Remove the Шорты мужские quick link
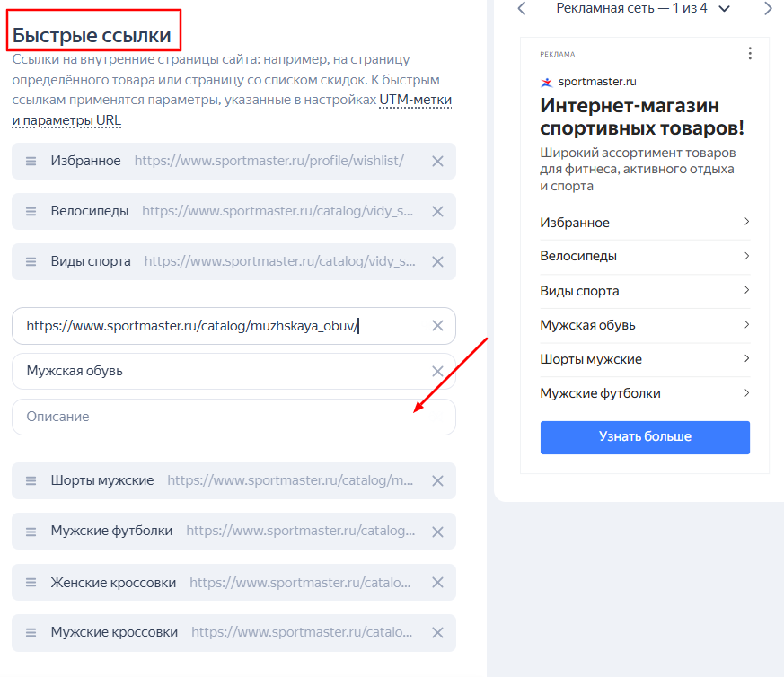Screen dimensions: 784x677 437,480
